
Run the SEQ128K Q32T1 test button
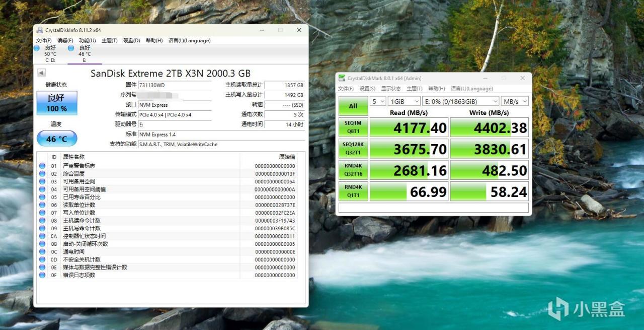coord(353,149)
